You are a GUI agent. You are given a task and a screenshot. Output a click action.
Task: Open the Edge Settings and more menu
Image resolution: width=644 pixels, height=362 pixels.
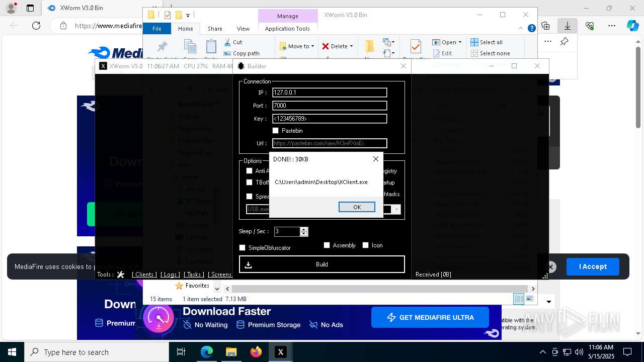[x=612, y=26]
